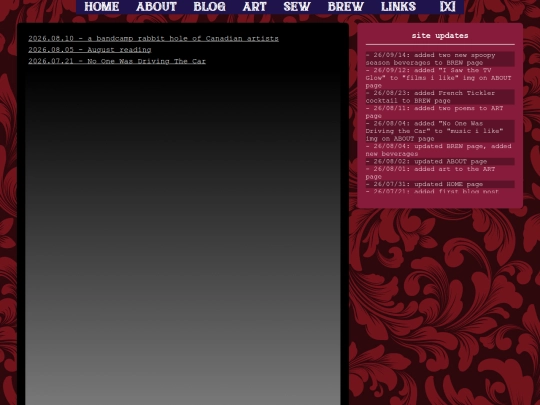The height and width of the screenshot is (405, 540).
Task: Open the bandcamp rabbit hole blog post
Action: click(153, 38)
